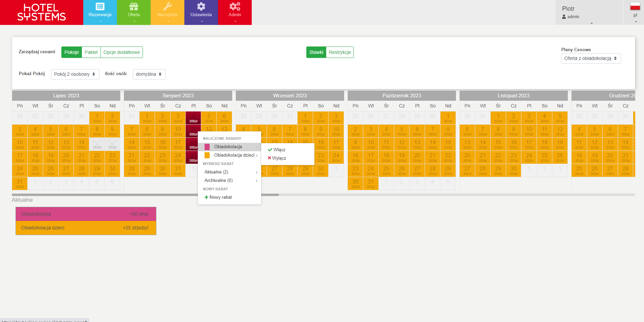Screen dimensions: 644x322
Task: Open the Admin gears icon menu
Action: pyautogui.click(x=235, y=7)
